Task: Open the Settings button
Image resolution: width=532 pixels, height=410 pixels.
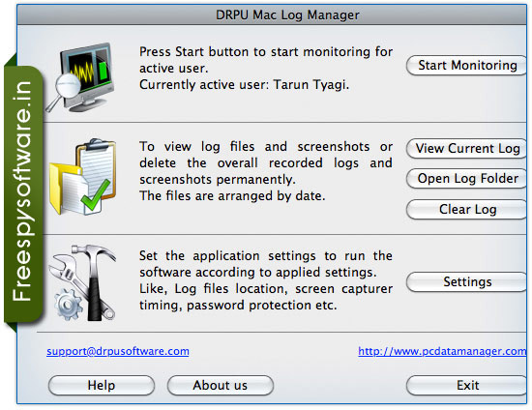Action: [x=466, y=281]
